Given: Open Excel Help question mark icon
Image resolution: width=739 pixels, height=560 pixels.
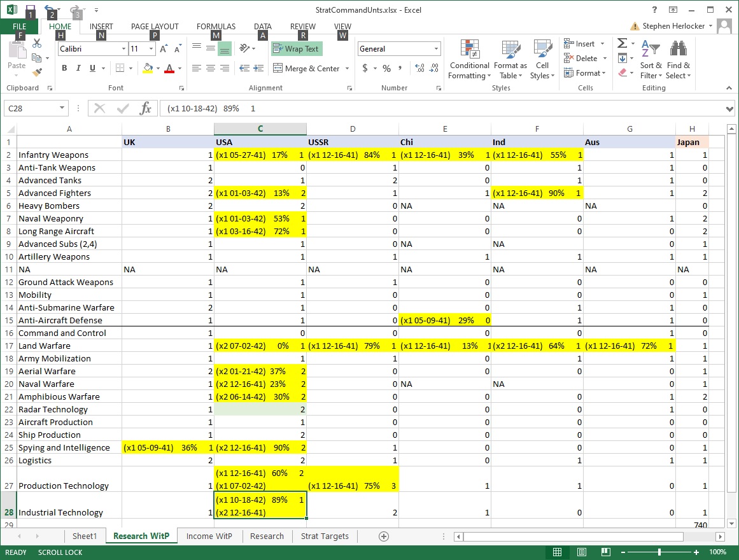Looking at the screenshot, I should pyautogui.click(x=654, y=10).
